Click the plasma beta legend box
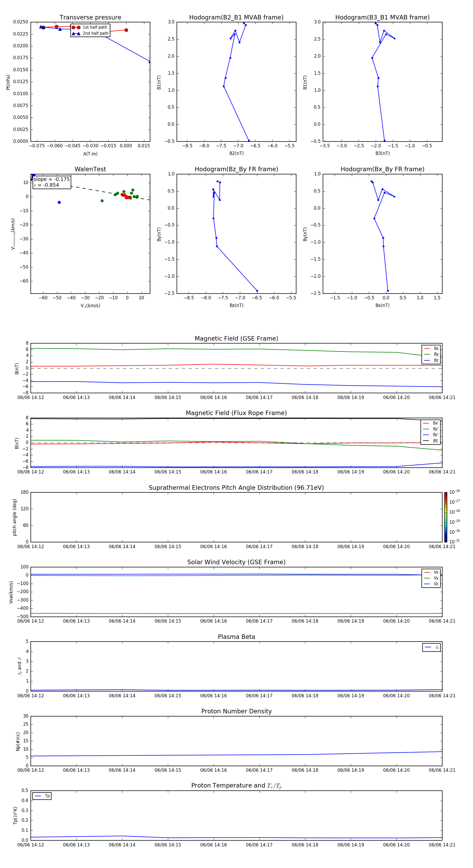The width and height of the screenshot is (473, 868). click(431, 647)
